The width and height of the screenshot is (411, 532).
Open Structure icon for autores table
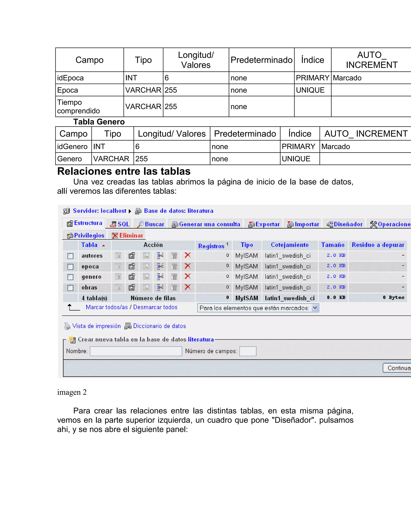tap(132, 256)
